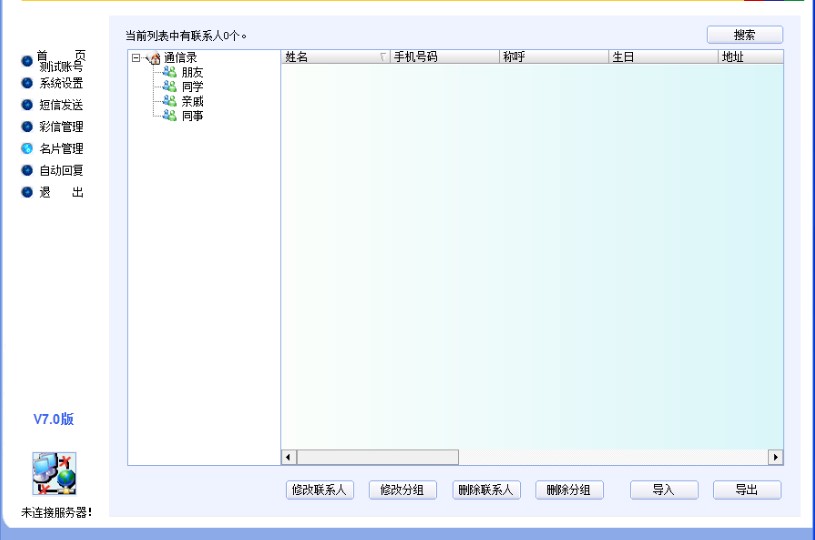Click the highlighted icon beside 名片管理
This screenshot has width=815, height=540.
click(x=27, y=149)
